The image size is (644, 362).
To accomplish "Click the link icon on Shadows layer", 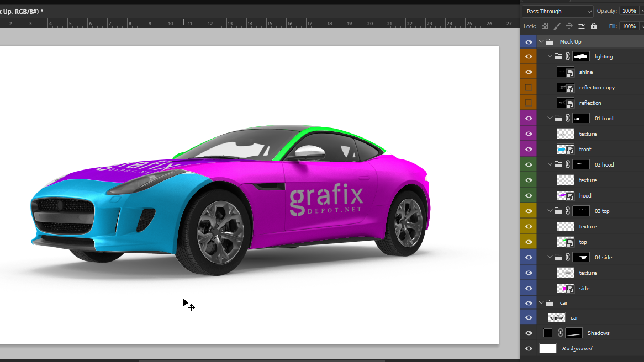I will coord(561,333).
